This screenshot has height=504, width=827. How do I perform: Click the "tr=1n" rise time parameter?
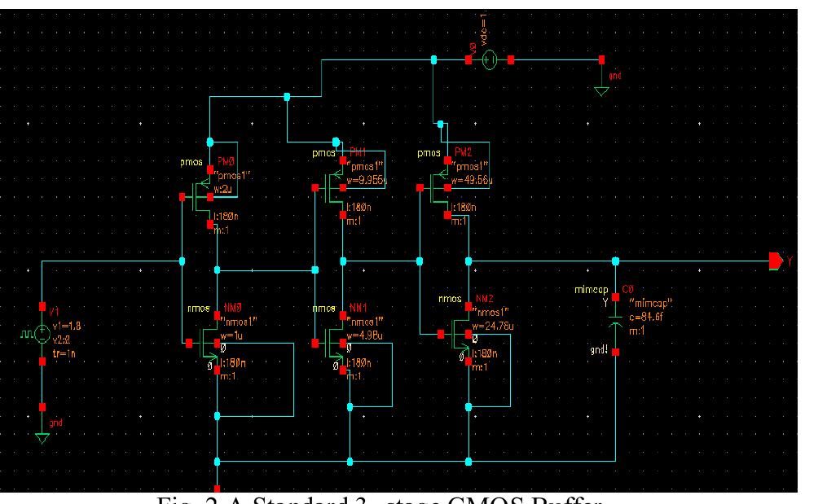(x=64, y=353)
